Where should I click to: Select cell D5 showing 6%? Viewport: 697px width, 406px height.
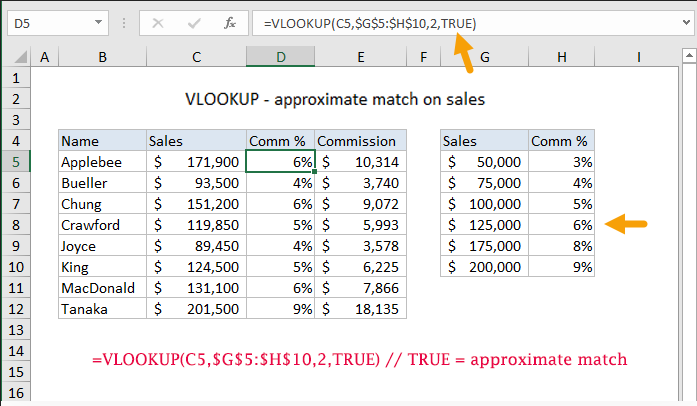tap(280, 161)
